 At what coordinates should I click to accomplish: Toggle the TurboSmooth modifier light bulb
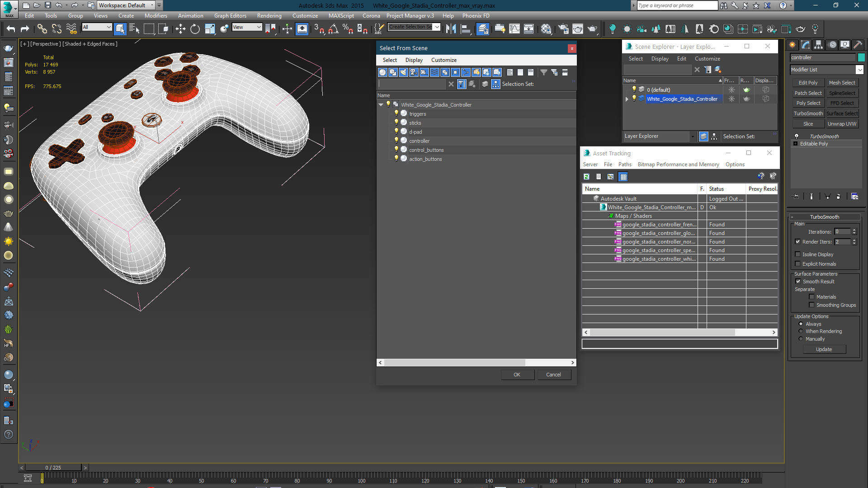[797, 136]
